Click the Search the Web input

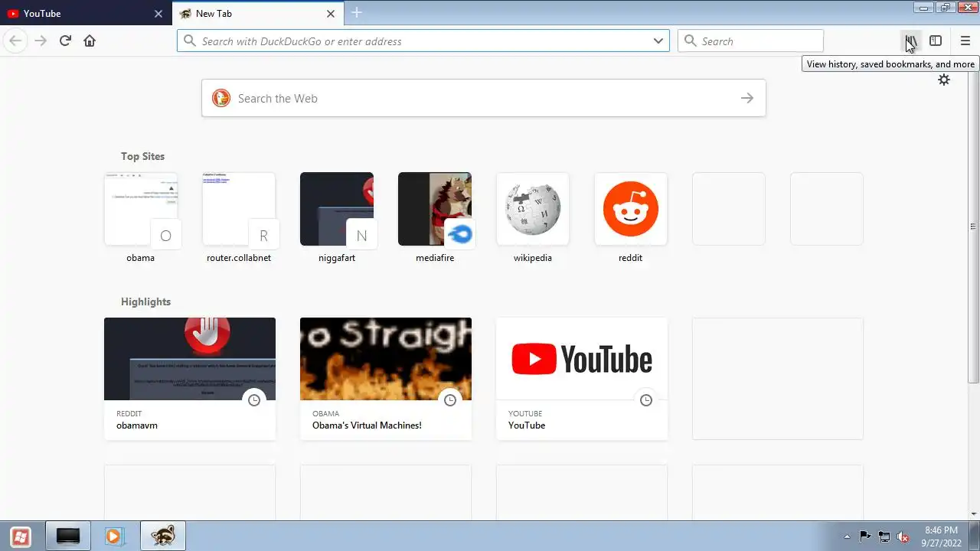[x=484, y=98]
